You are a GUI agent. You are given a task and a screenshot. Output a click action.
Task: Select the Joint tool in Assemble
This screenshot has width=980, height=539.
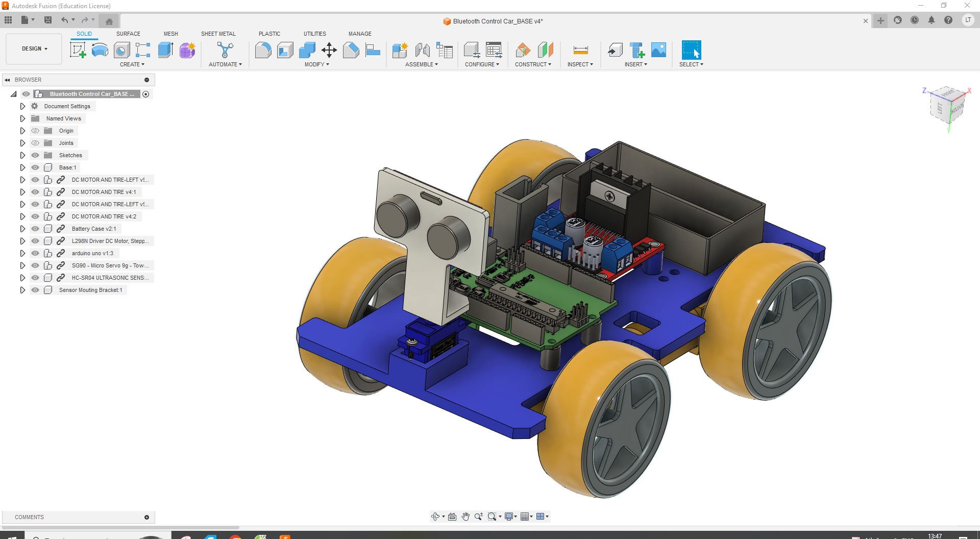pos(422,50)
